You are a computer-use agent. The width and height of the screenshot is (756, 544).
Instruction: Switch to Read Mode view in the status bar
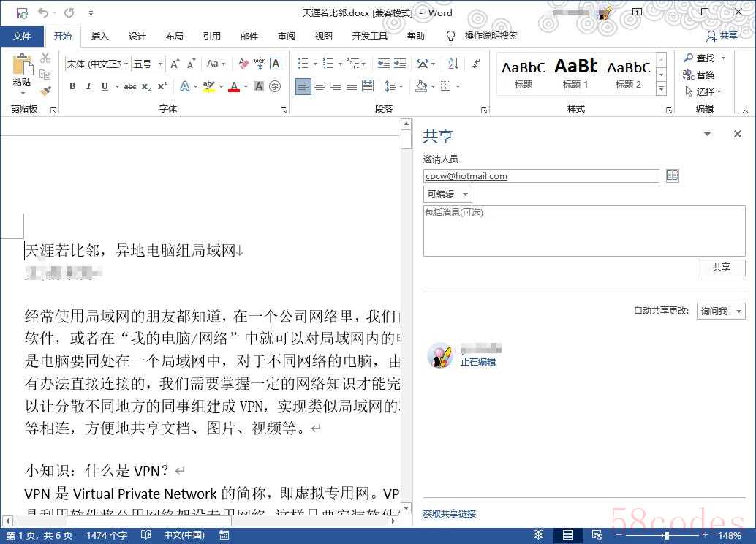pos(539,535)
